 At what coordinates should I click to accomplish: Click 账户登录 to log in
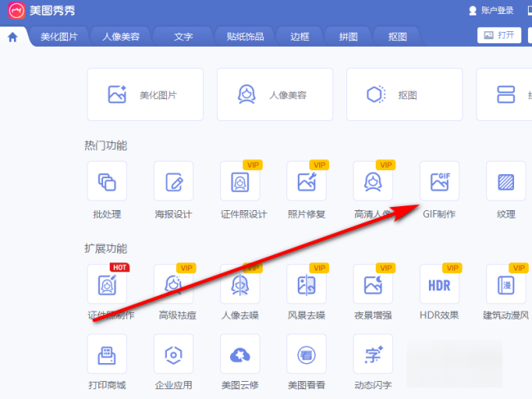coord(490,11)
